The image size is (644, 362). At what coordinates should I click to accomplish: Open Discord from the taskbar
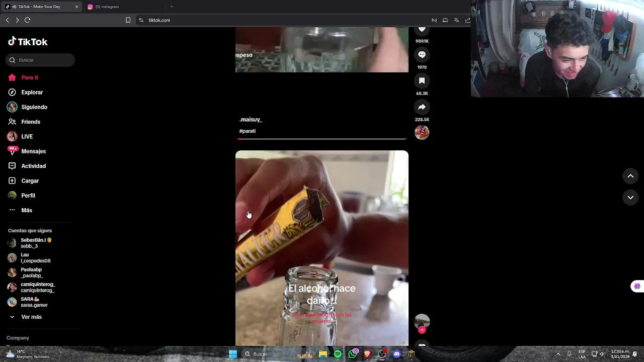397,354
